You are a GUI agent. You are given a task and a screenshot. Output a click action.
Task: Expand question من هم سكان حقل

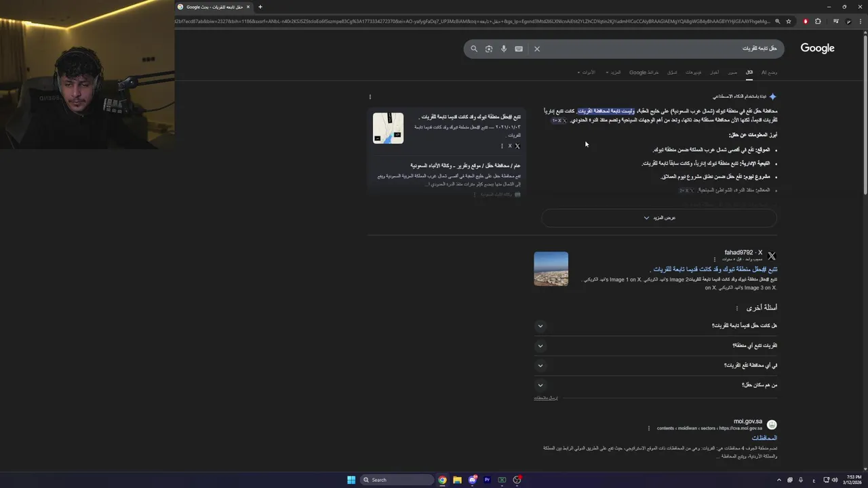coord(656,385)
